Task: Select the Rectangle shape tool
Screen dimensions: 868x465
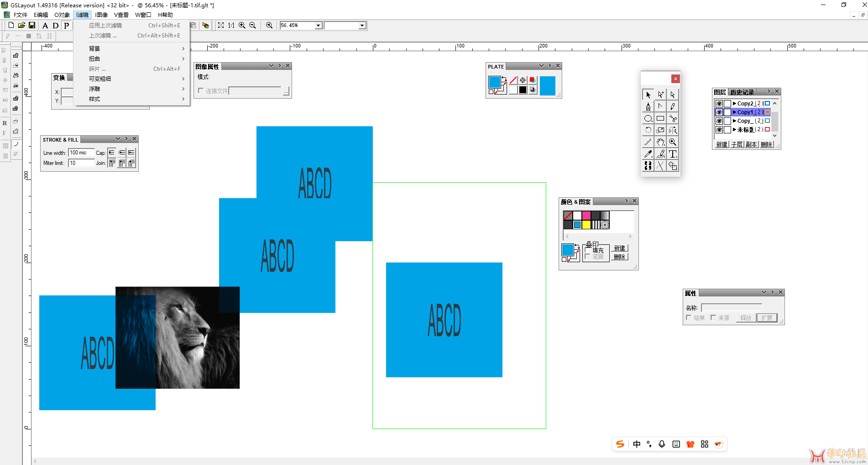Action: point(660,118)
